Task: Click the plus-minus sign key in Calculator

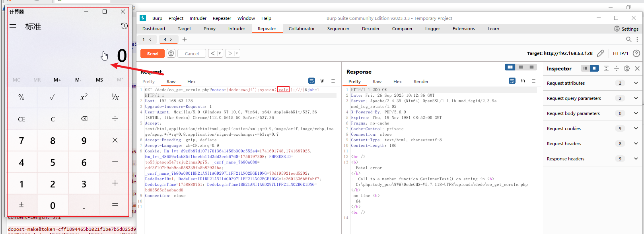Action: (x=21, y=205)
